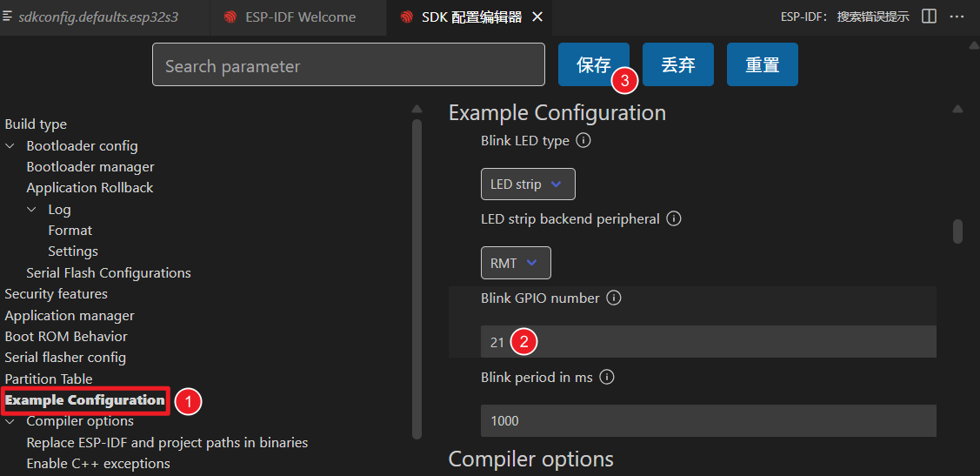
Task: Collapse the Compiler options tree node
Action: coord(10,421)
